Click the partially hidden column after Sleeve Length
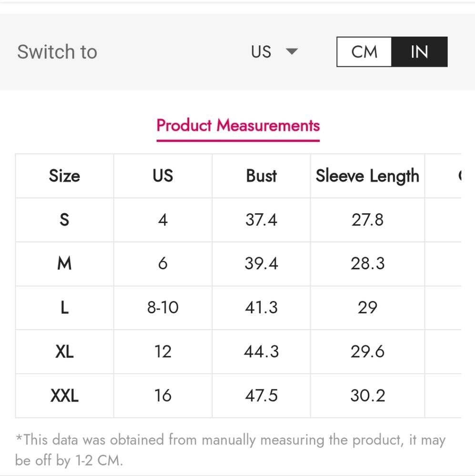 [x=443, y=176]
